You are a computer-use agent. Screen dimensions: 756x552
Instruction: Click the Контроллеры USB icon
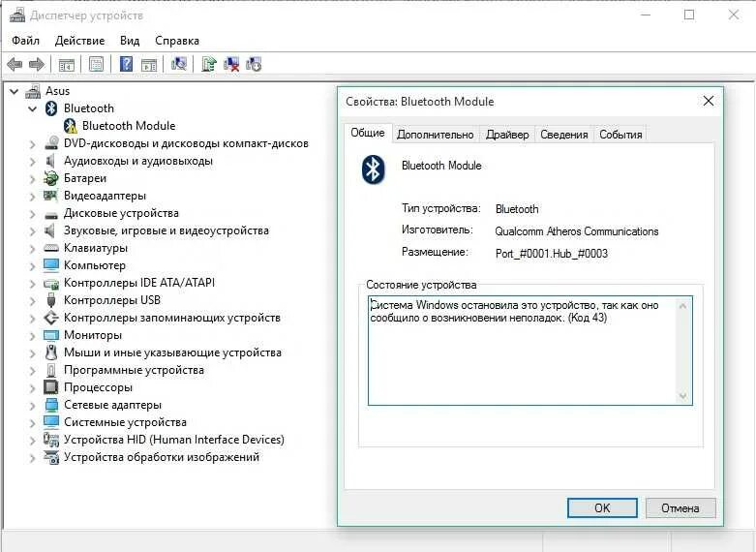[51, 300]
